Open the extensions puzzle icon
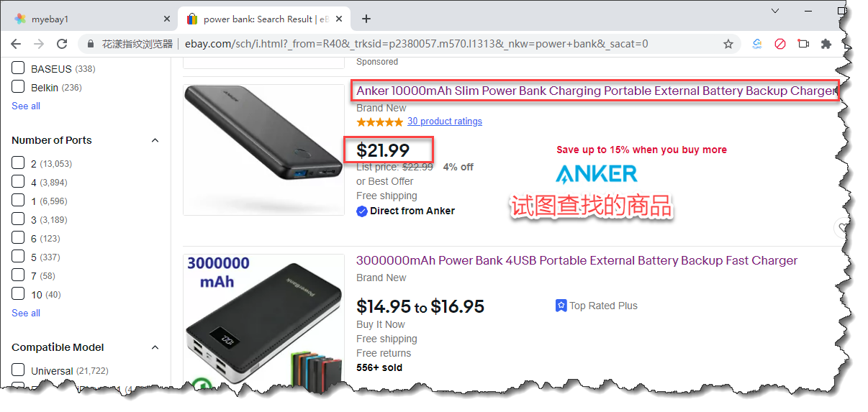Image resolution: width=868 pixels, height=412 pixels. tap(826, 44)
